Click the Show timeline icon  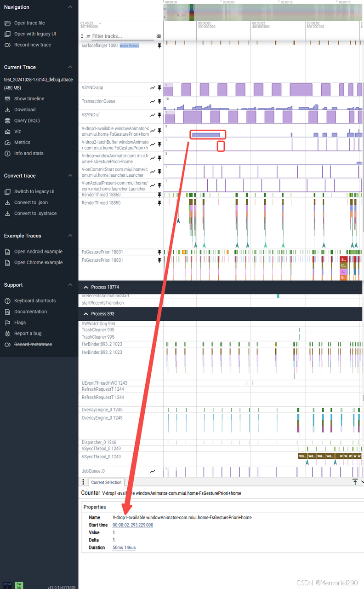pos(7,99)
